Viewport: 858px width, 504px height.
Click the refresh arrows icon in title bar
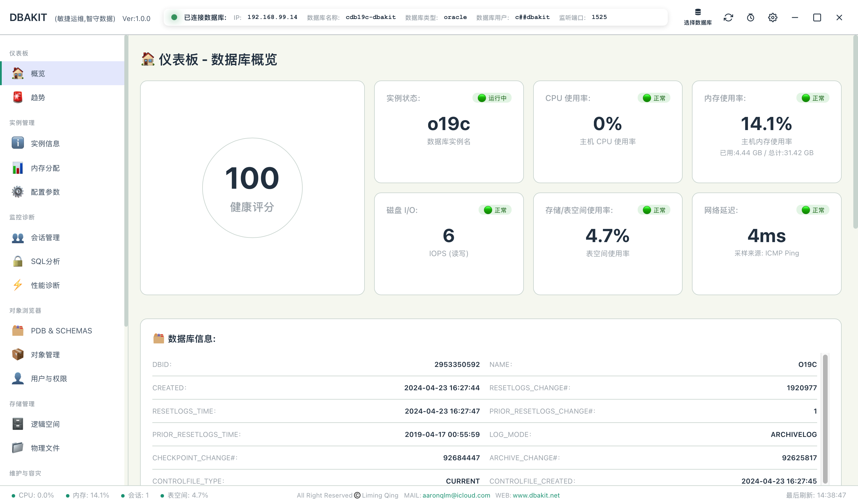[x=728, y=17]
